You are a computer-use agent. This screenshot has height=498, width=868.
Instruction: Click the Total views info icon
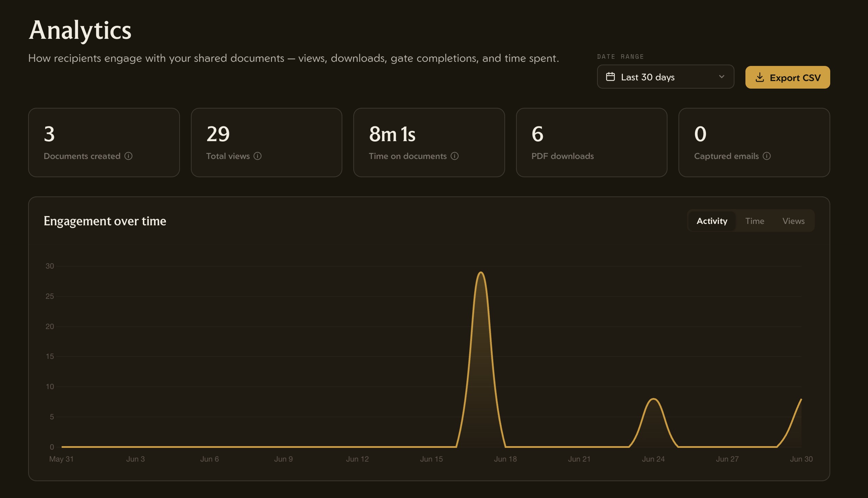coord(258,156)
